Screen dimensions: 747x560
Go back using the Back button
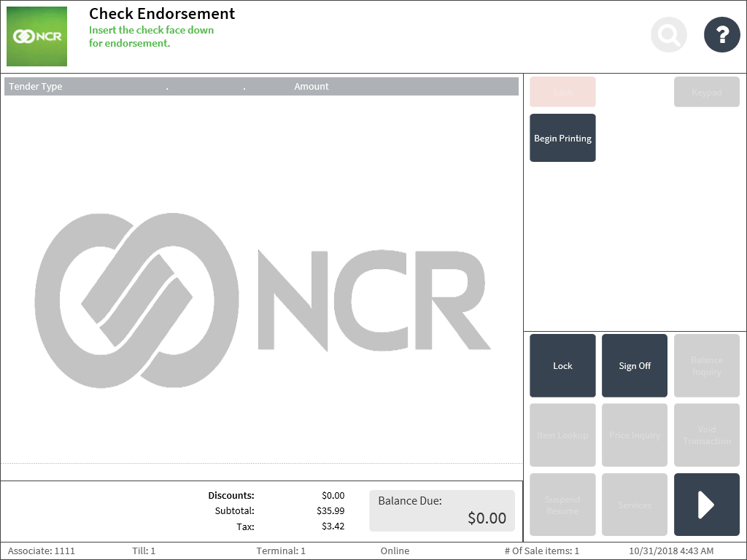(x=562, y=92)
